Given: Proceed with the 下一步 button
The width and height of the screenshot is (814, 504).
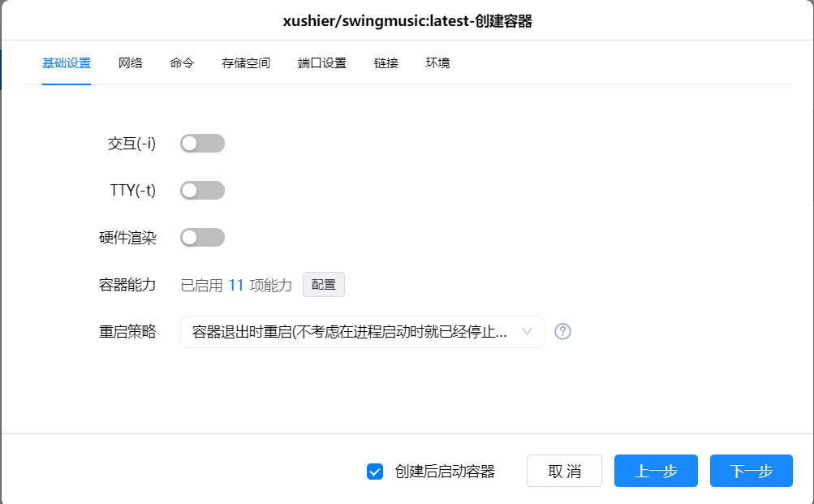Looking at the screenshot, I should point(752,471).
